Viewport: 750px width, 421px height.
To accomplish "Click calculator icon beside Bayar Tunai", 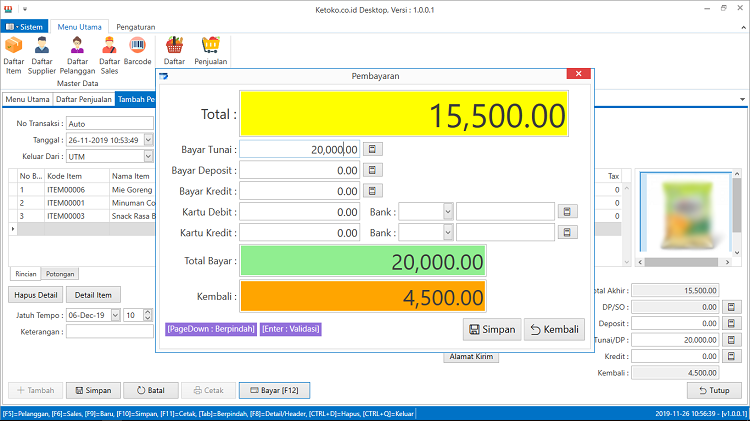I will pos(373,149).
